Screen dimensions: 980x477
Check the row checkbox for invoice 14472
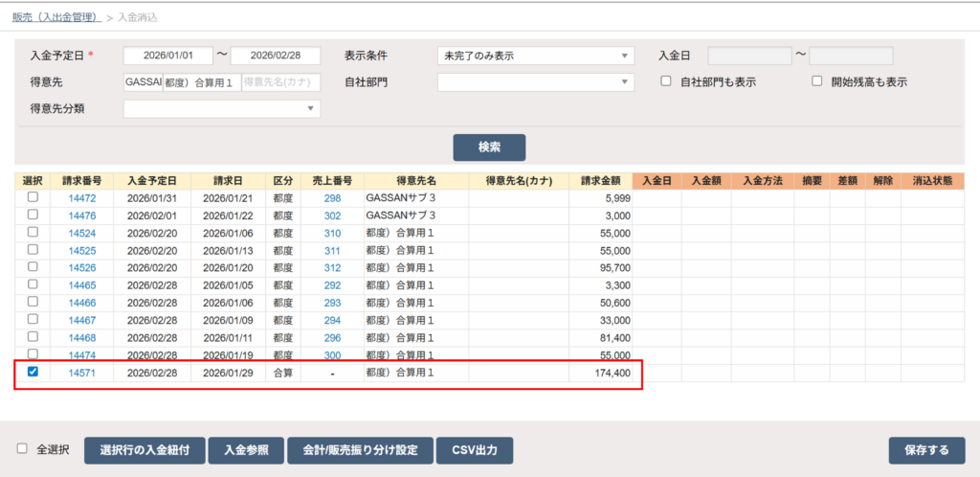(33, 197)
